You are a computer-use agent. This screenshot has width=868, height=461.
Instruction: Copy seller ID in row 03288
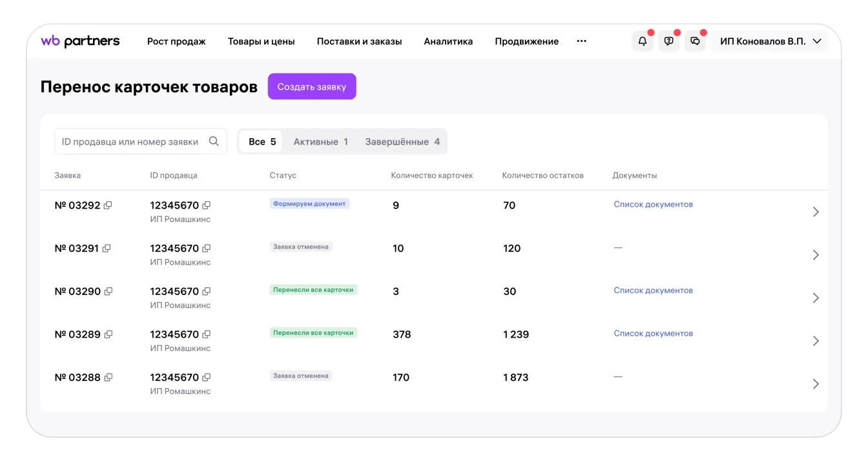pos(207,377)
